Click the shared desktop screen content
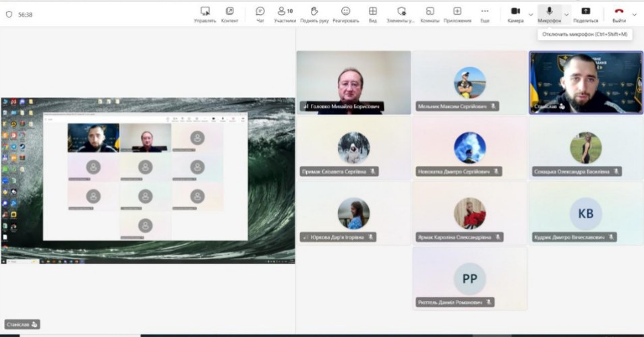Screen dimensions: 644x337 click(148, 181)
